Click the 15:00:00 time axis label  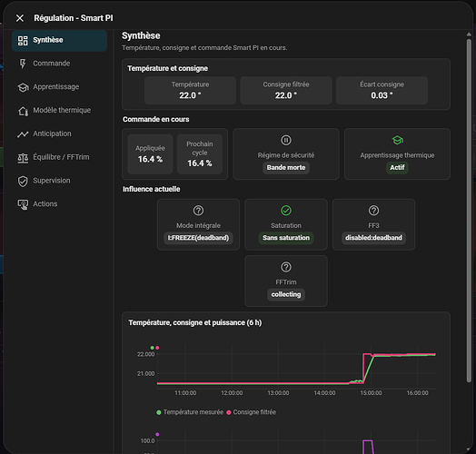pyautogui.click(x=371, y=393)
